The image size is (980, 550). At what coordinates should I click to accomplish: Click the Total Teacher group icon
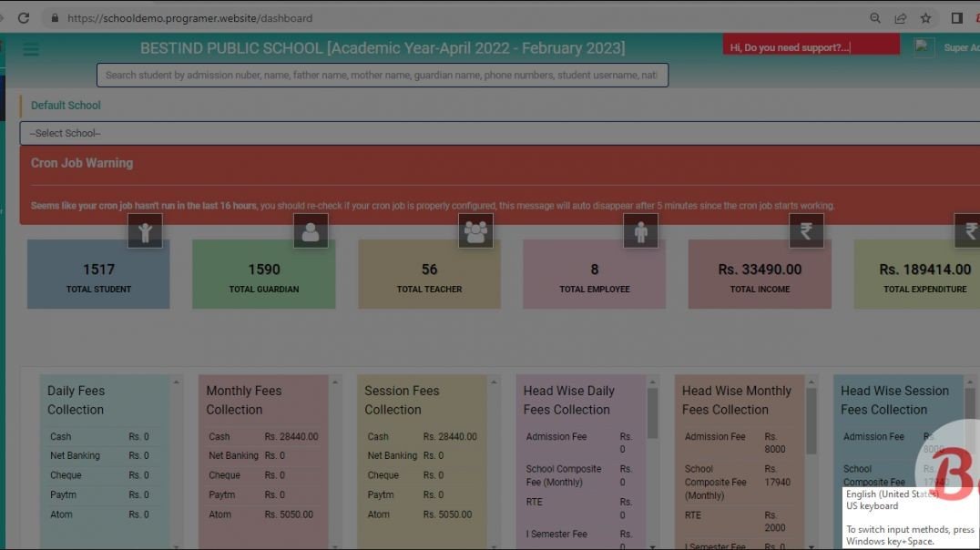point(476,231)
